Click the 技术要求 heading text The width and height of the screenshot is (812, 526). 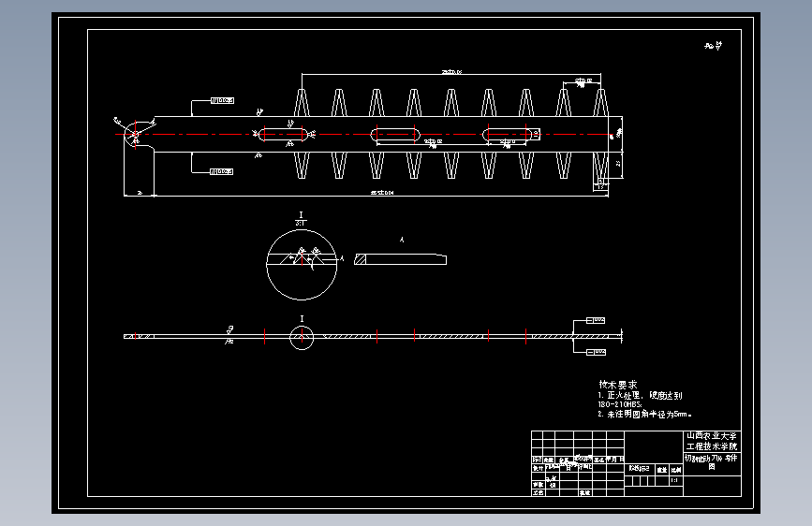(x=618, y=385)
